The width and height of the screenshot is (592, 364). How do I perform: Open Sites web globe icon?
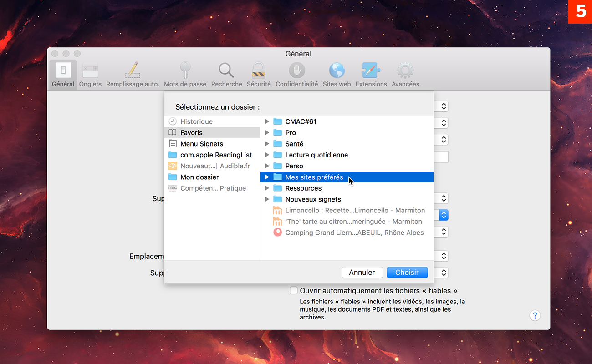(337, 71)
